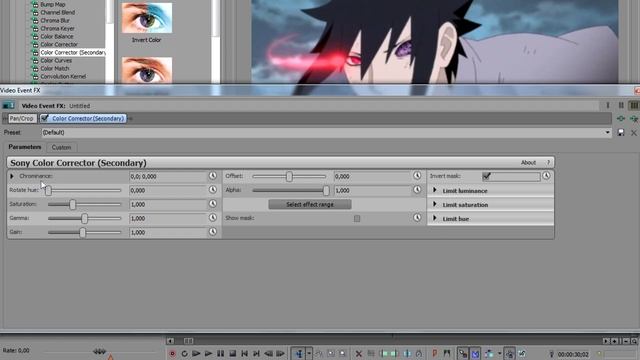
Task: Enable the Show mask checkbox
Action: coord(357,218)
